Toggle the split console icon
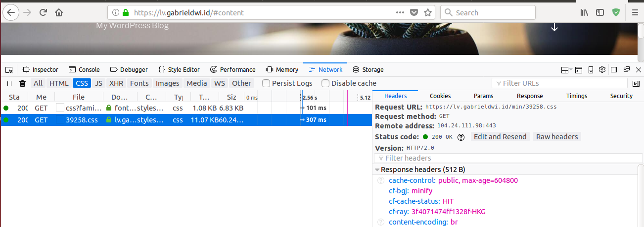Image resolution: width=644 pixels, height=227 pixels. [x=578, y=70]
